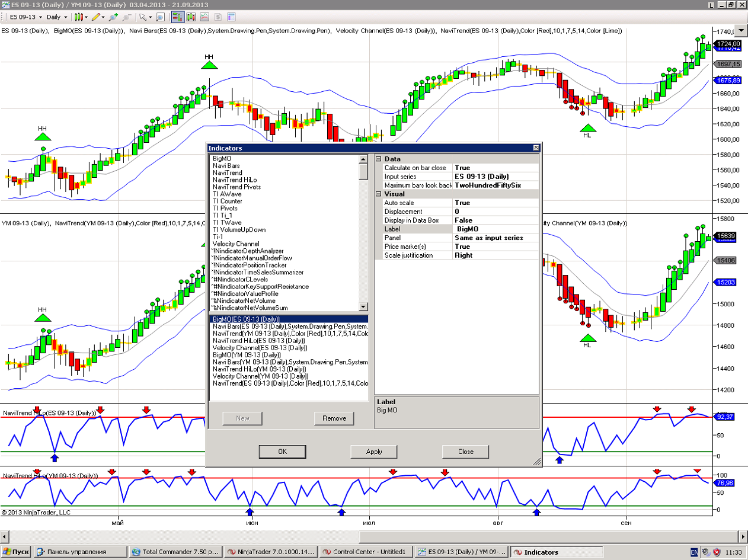
Task: Click the zoom in magnifier icon
Action: pos(113,17)
